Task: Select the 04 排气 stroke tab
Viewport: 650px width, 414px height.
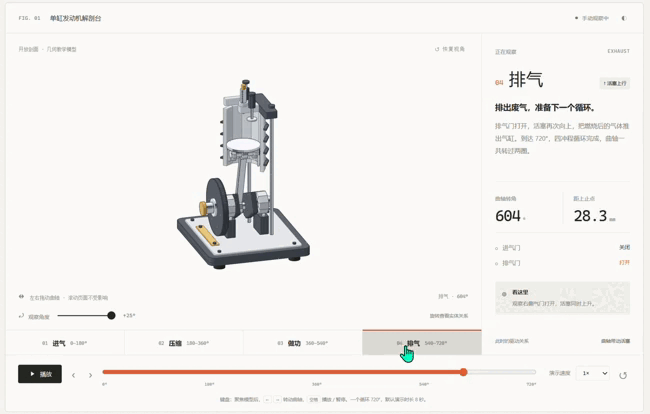Action: [422, 343]
